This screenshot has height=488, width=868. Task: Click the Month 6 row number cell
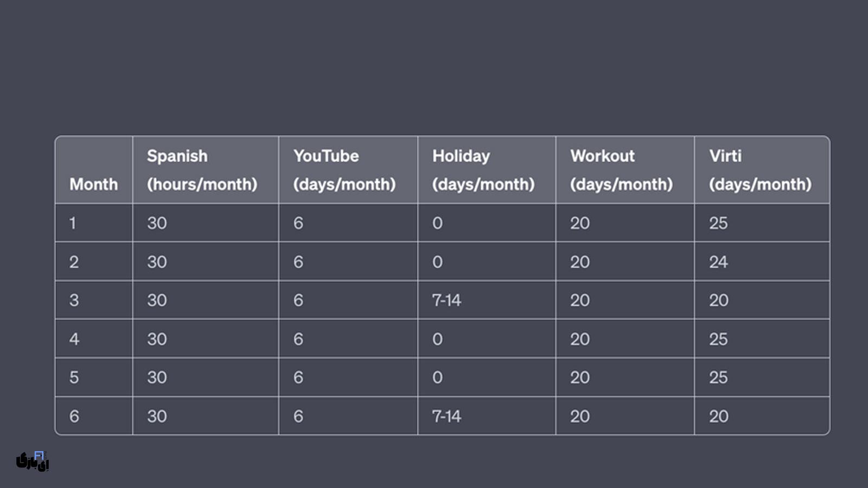(x=74, y=416)
